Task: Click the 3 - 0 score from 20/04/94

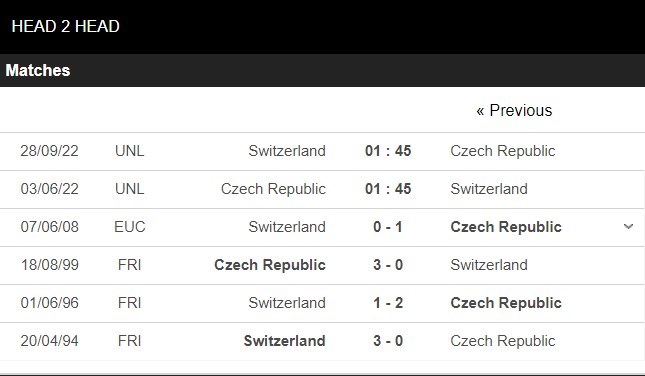Action: tap(388, 341)
